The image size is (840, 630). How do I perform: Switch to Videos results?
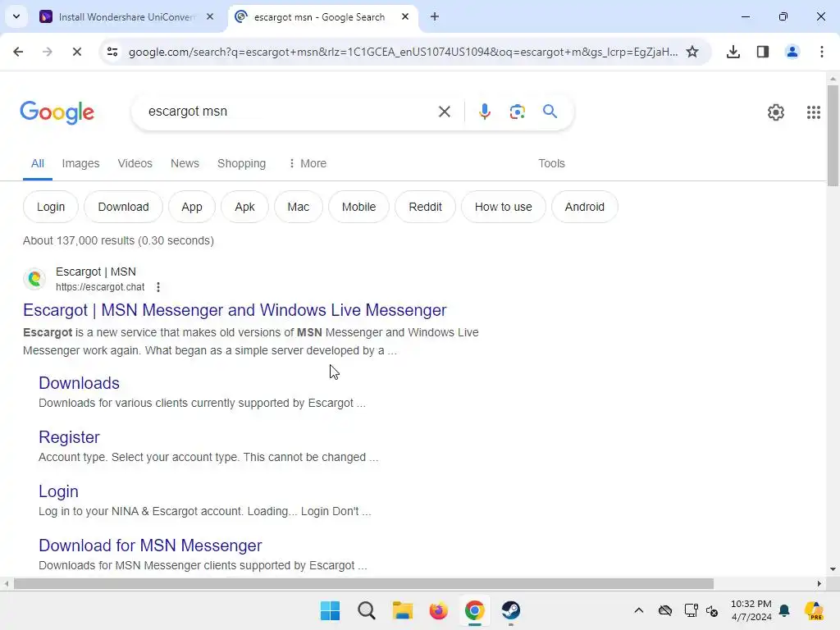pyautogui.click(x=135, y=163)
